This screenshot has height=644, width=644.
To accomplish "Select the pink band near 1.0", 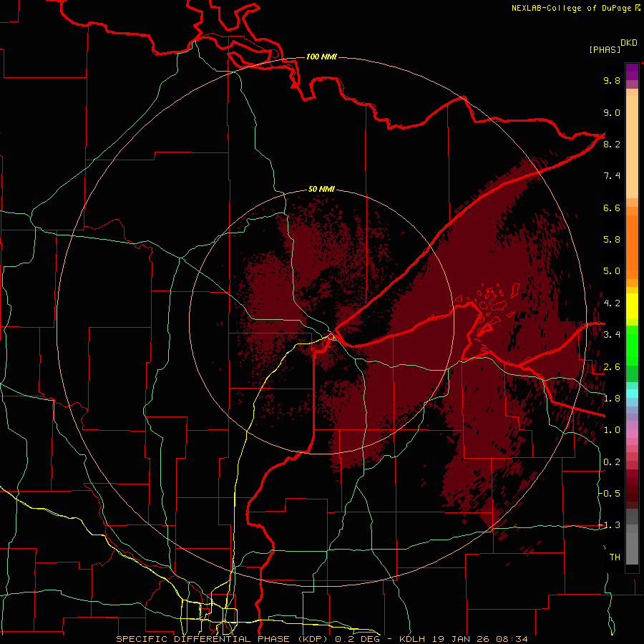I will click(x=632, y=434).
